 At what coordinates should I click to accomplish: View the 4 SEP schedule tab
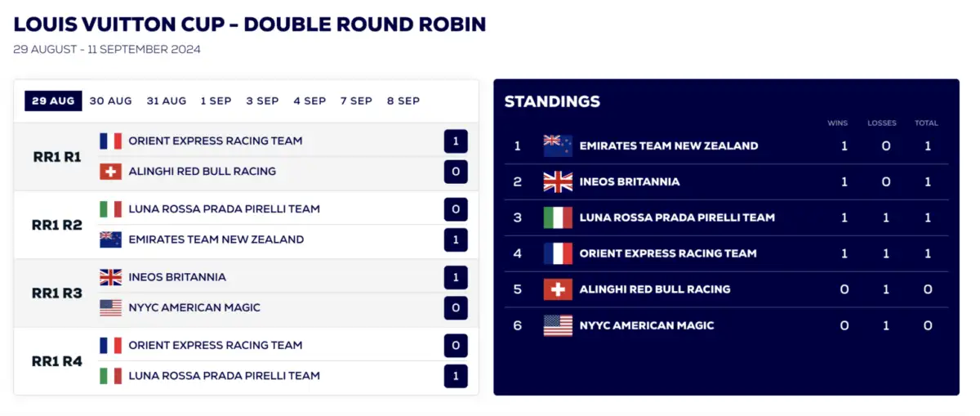point(310,101)
